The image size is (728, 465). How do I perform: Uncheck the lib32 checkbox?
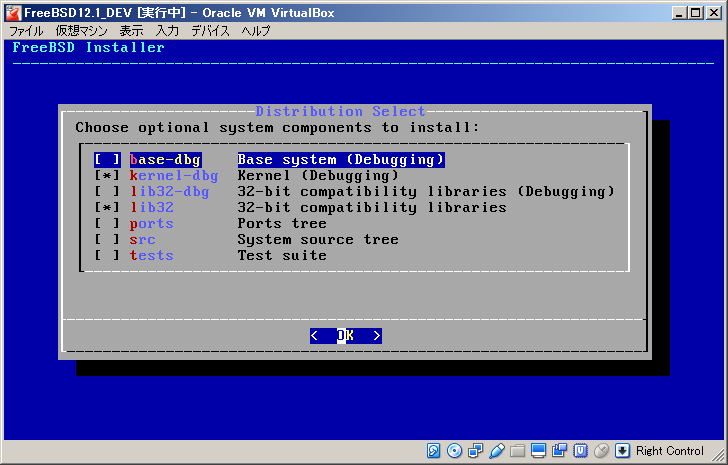(107, 207)
